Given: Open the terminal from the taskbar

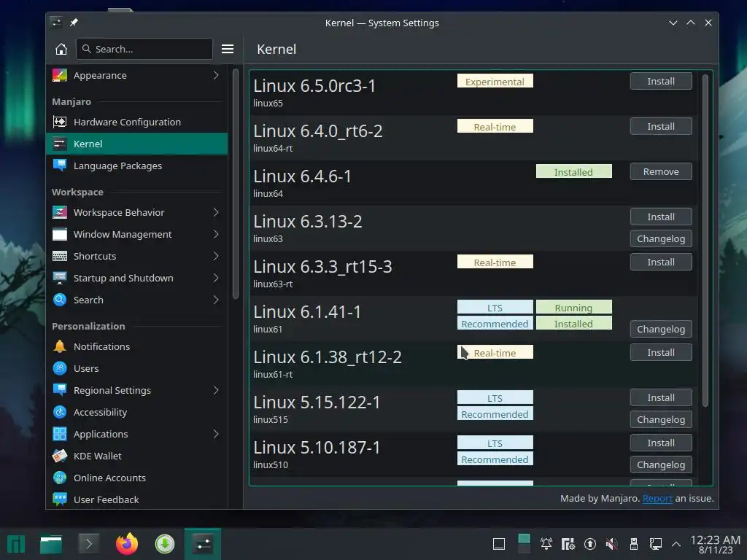Looking at the screenshot, I should tap(88, 544).
